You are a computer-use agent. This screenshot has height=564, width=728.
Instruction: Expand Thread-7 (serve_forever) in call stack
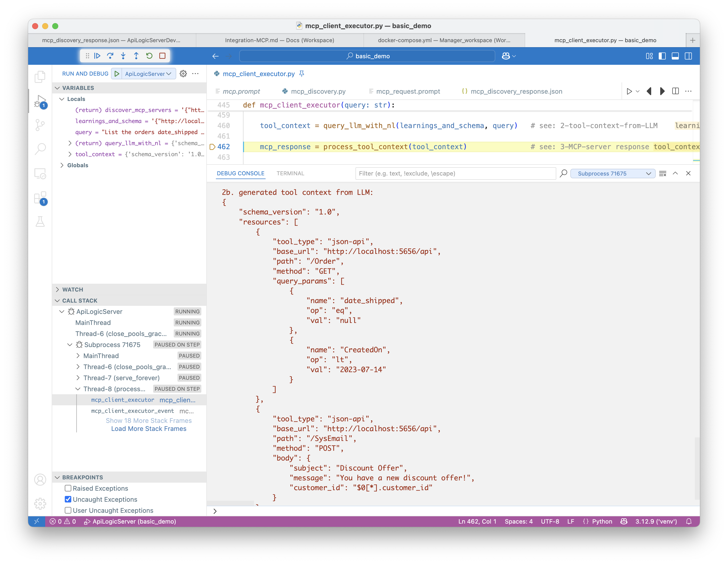(x=78, y=378)
